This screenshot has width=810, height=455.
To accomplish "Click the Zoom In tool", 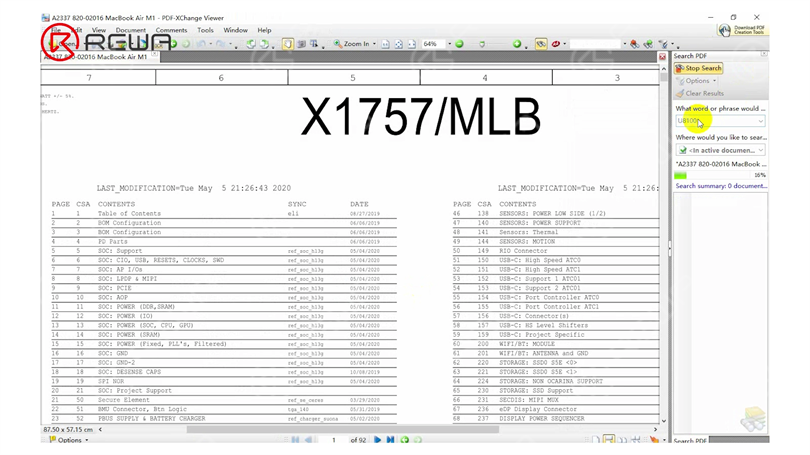I will [352, 44].
